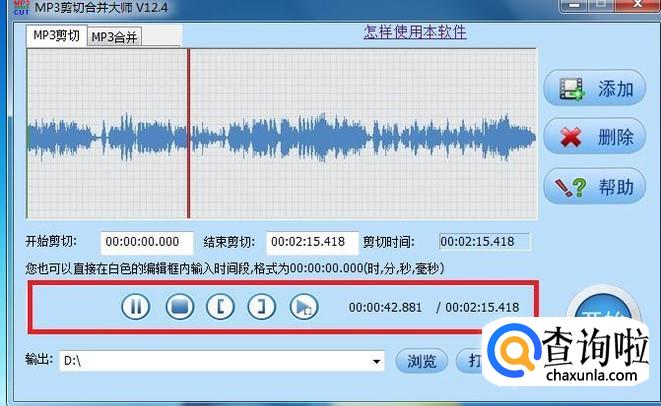Click the green start marker on waveform
661x406 pixels.
[28, 133]
